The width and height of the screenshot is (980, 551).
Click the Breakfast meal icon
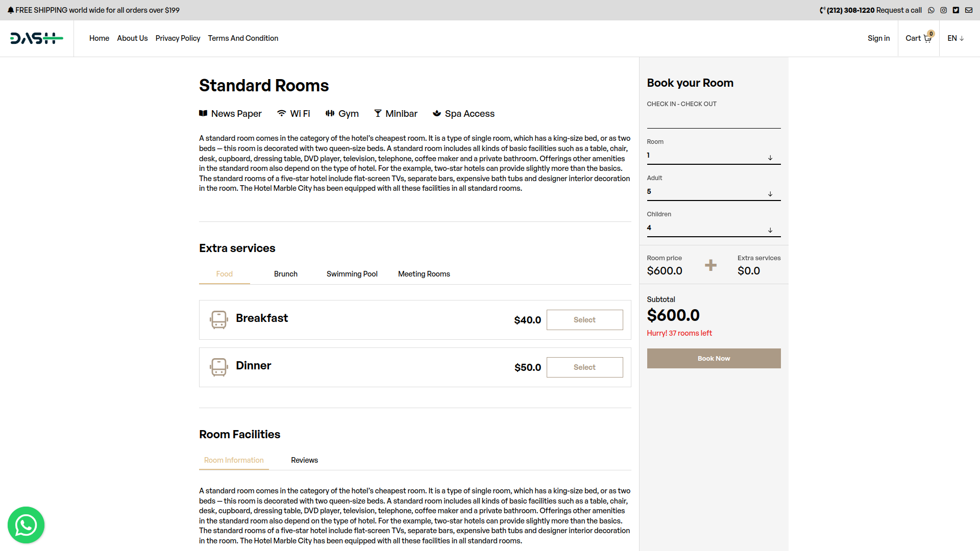[x=219, y=320]
